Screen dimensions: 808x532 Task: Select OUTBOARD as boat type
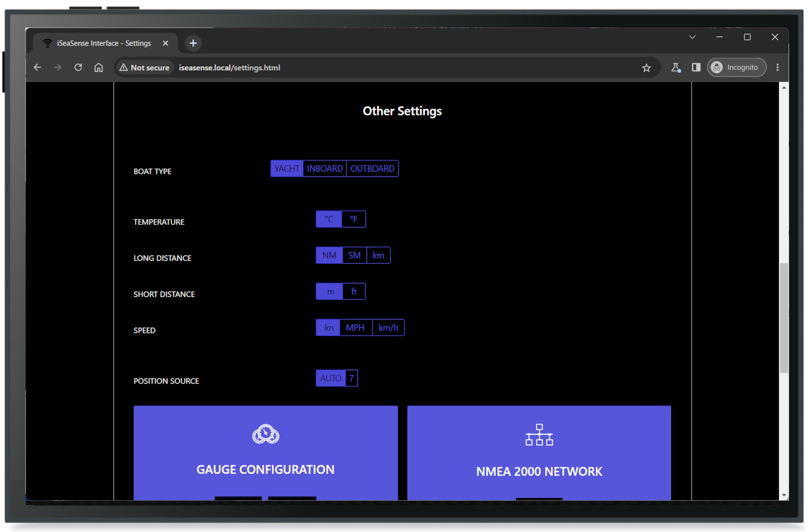click(372, 169)
